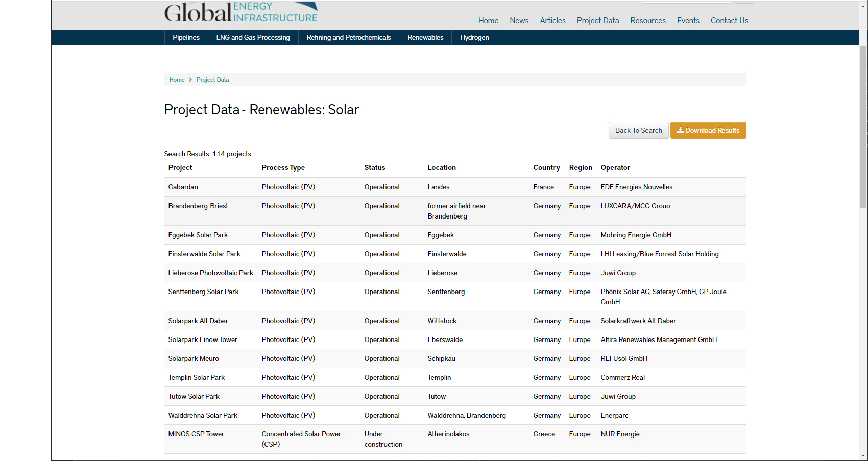Select the LNG and Gas Processing tab

tap(253, 37)
